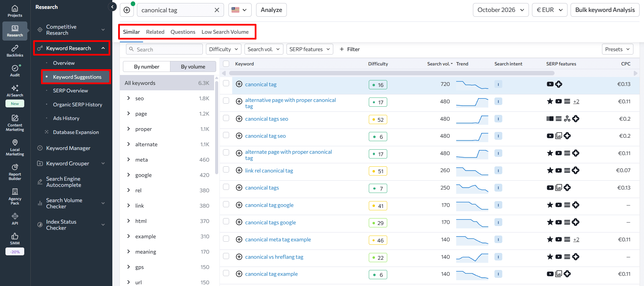The width and height of the screenshot is (644, 286).
Task: Open Bulk keyword Analysis
Action: (x=605, y=10)
